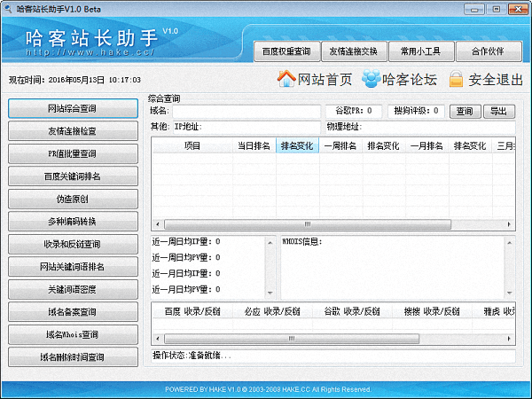The height and width of the screenshot is (399, 532).
Task: Open 域名Whois查询 tool
Action: 73,334
